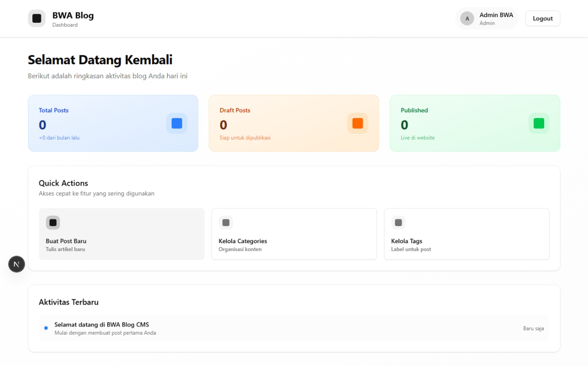Click the Total Posts summary card
The height and width of the screenshot is (366, 588).
pyautogui.click(x=113, y=123)
